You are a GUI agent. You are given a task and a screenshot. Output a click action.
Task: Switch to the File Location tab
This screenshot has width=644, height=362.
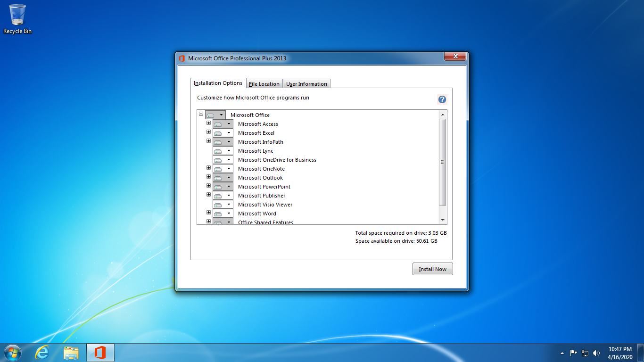(x=264, y=84)
